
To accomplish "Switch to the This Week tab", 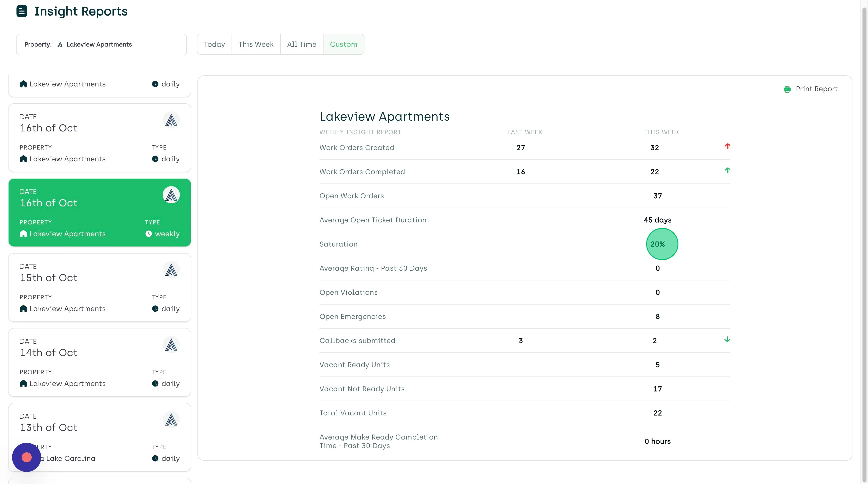I will pyautogui.click(x=256, y=44).
